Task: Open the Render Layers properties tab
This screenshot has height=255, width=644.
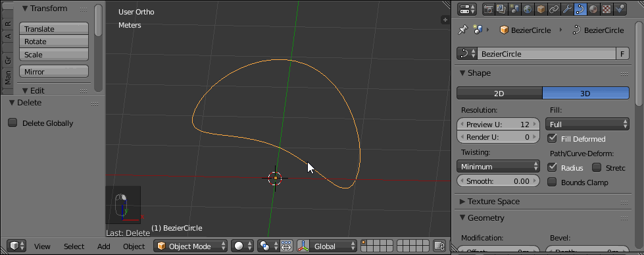Action: [501, 9]
